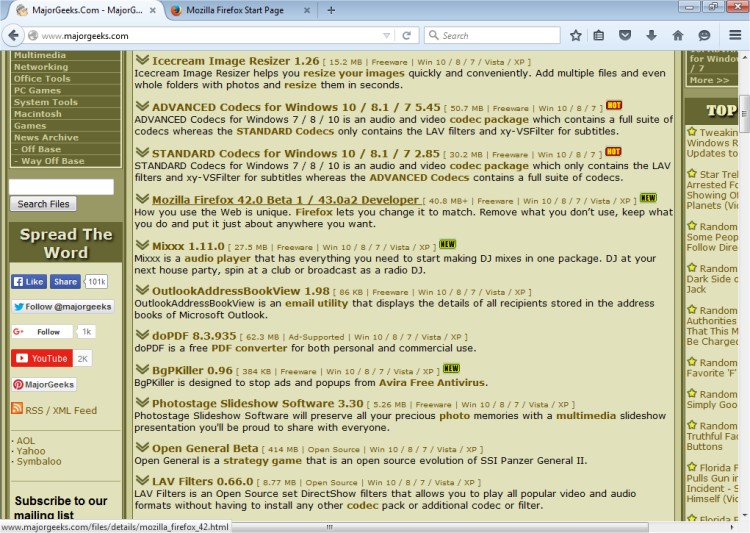Expand arrow beside doPDF 8.3.935
This screenshot has width=750, height=533.
142,335
